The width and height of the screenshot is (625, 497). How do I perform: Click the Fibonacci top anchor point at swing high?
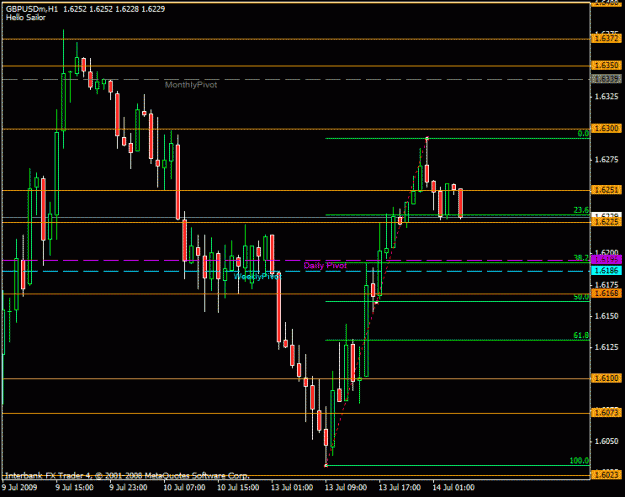[427, 138]
